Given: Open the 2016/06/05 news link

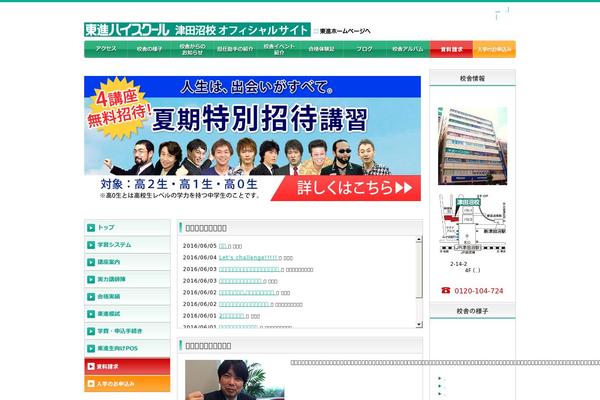Looking at the screenshot, I should [223, 246].
